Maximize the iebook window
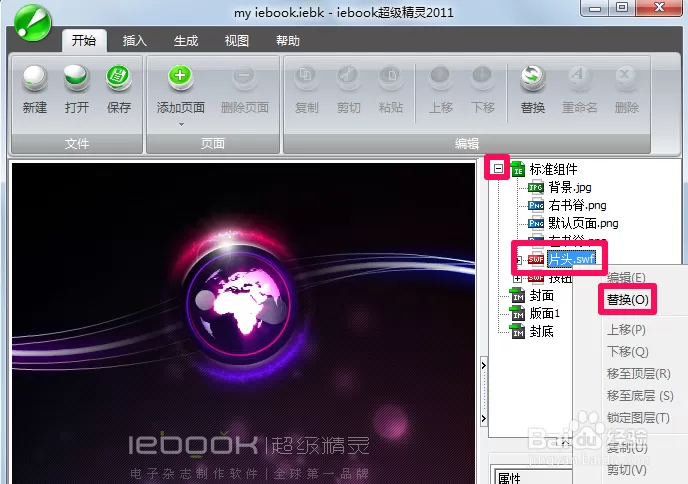 click(621, 8)
